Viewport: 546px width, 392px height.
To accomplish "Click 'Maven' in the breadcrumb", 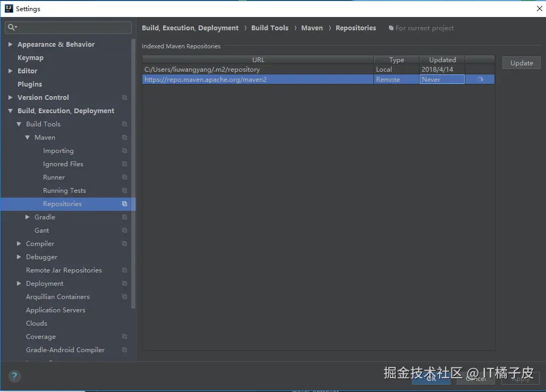I will pos(312,28).
